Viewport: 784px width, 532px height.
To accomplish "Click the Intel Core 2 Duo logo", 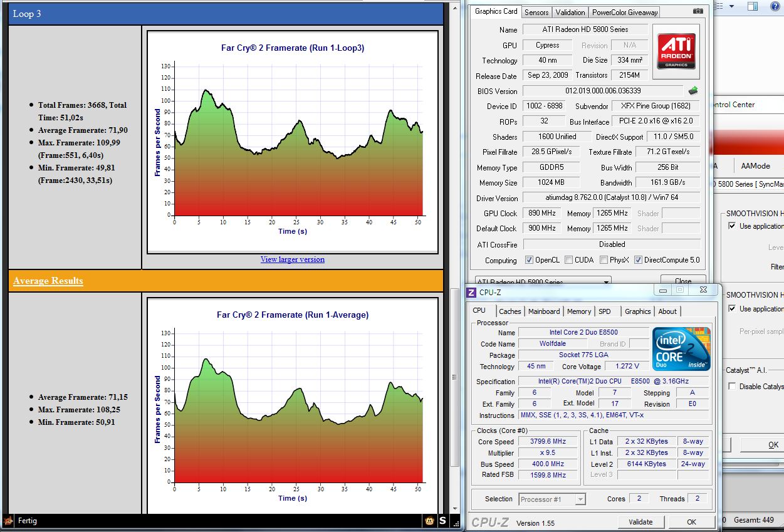I will click(x=681, y=348).
